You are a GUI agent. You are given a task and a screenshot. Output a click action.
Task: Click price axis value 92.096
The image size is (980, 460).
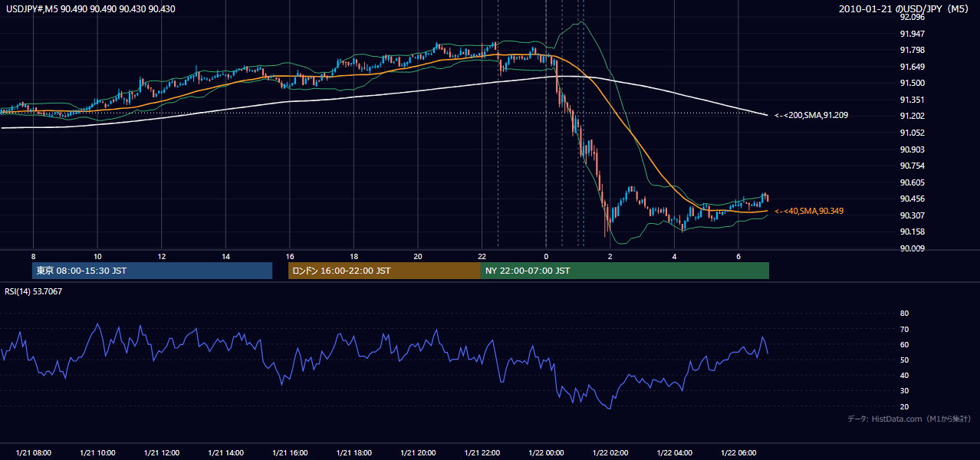pos(913,17)
